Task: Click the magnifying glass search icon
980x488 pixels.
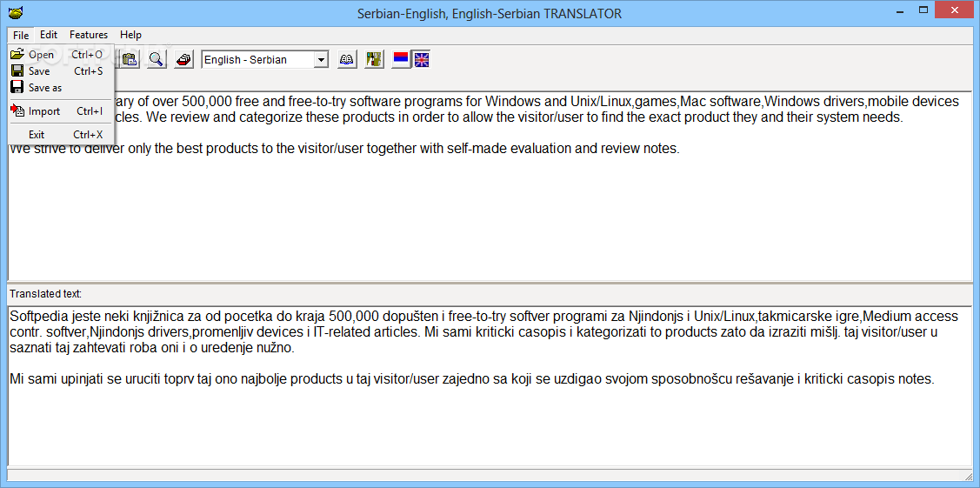Action: click(x=157, y=59)
